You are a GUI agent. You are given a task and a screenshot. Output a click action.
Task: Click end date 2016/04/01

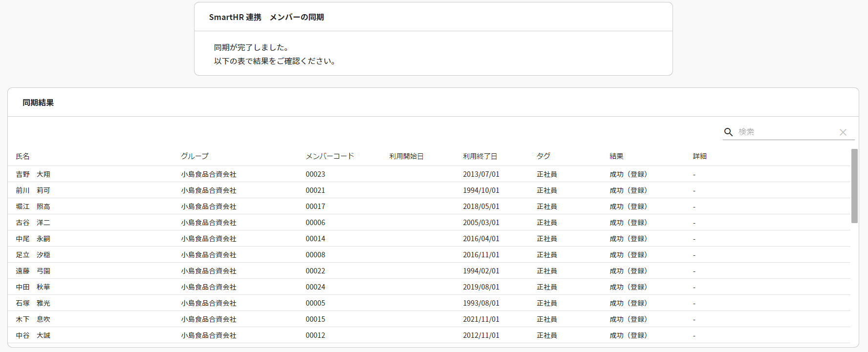coord(481,239)
